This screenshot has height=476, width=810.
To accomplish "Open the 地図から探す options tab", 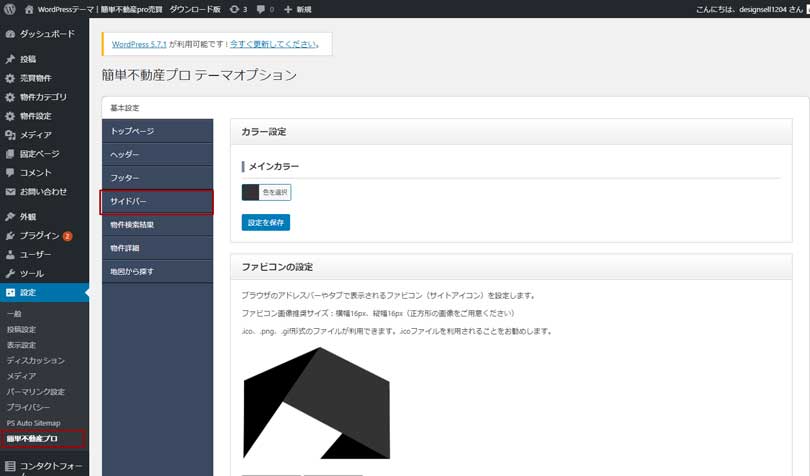I will click(x=157, y=272).
